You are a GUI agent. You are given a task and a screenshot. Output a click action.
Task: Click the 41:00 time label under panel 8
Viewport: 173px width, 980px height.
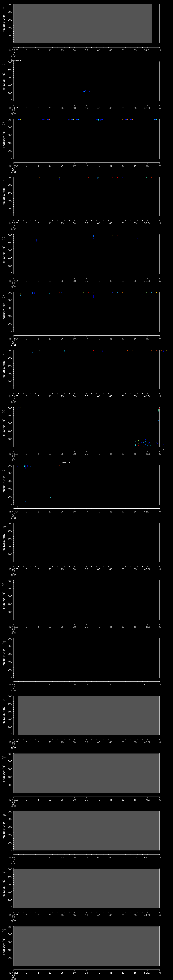click(x=147, y=454)
